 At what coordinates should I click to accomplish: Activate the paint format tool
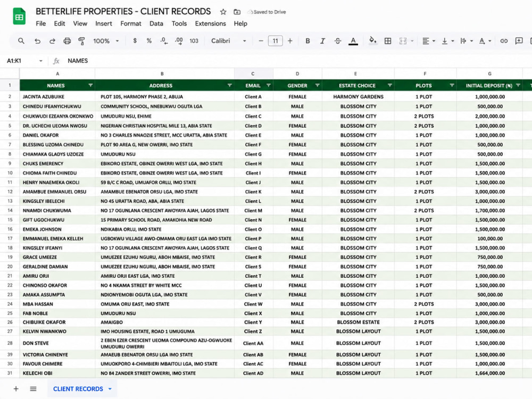click(x=81, y=41)
